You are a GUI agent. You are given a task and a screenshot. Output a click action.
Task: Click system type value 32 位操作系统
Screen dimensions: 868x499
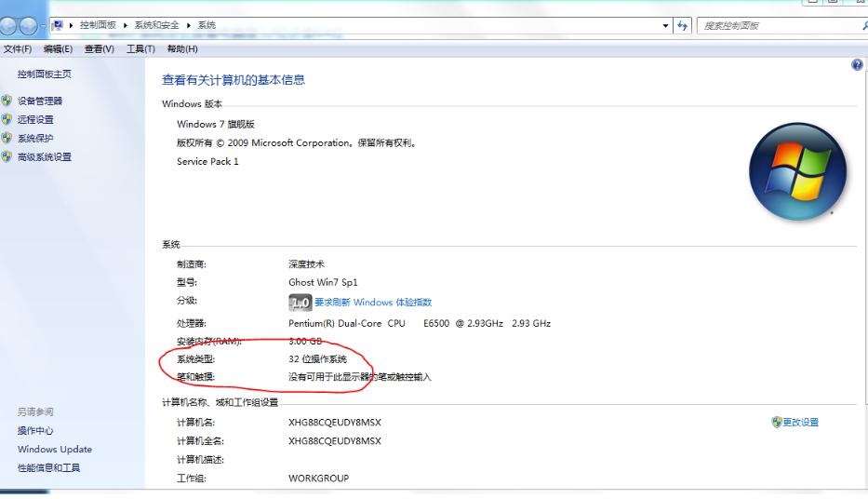[x=318, y=358]
